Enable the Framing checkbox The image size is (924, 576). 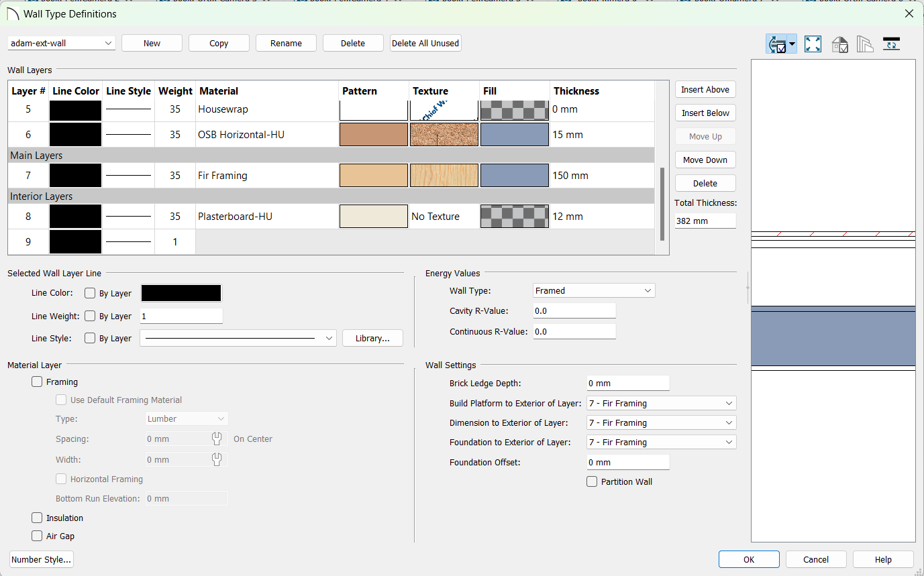pyautogui.click(x=37, y=382)
